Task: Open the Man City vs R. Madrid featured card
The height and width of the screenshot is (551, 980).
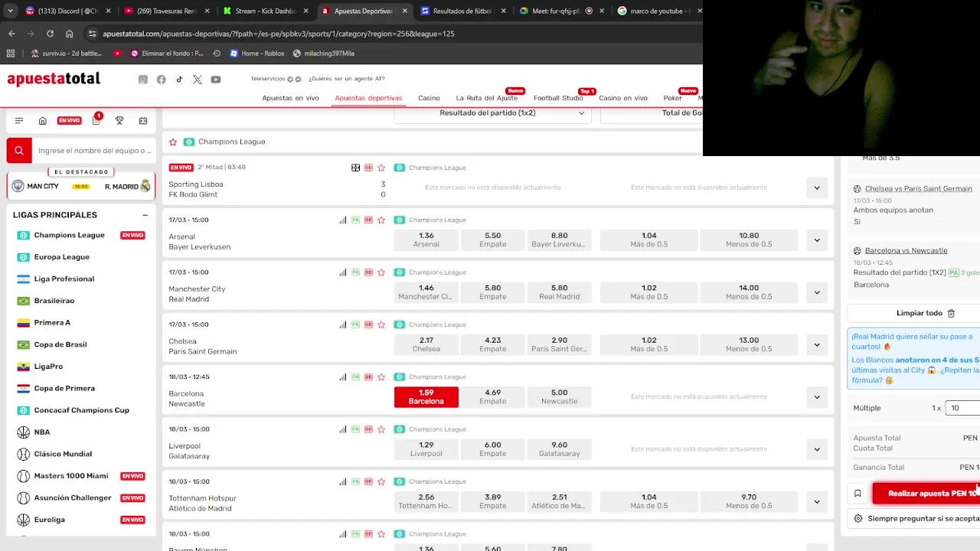Action: tap(81, 186)
